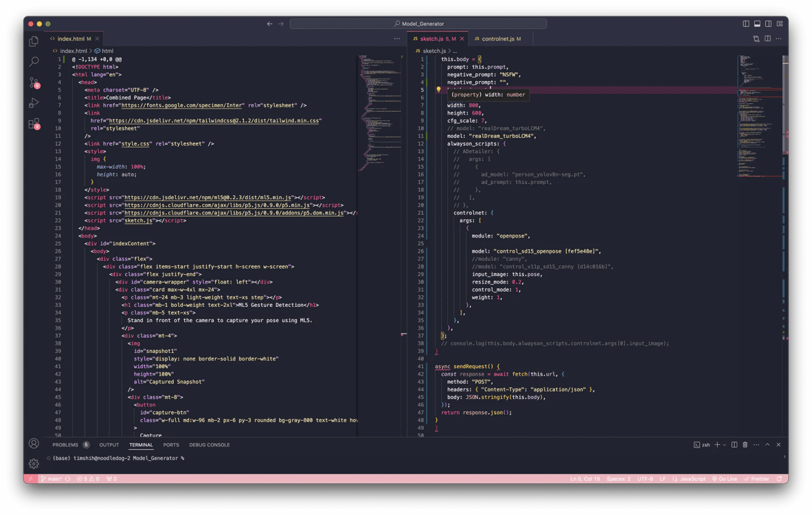Toggle the primary sidebar layout button
812x515 pixels.
[x=746, y=24]
